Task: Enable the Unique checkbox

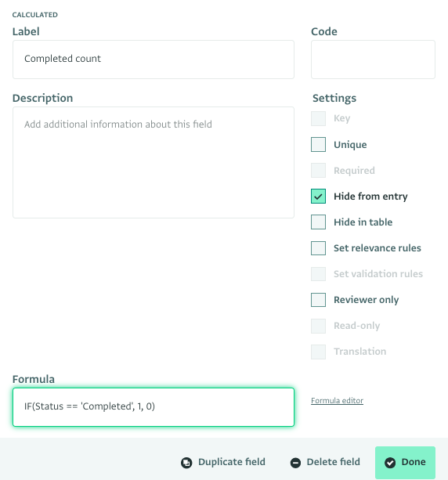Action: [318, 145]
